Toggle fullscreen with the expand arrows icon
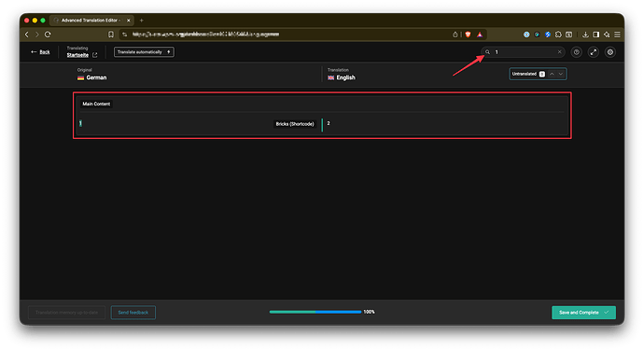Viewport: 644px width, 350px height. (594, 52)
